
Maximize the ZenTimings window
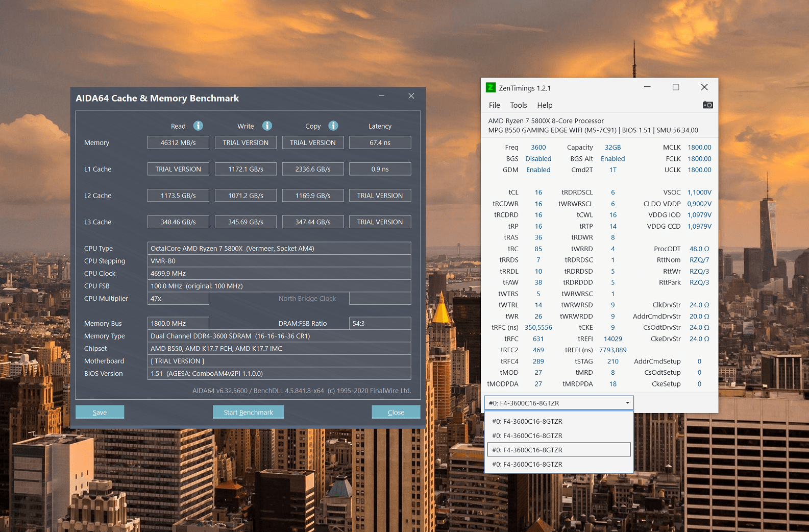(x=676, y=87)
